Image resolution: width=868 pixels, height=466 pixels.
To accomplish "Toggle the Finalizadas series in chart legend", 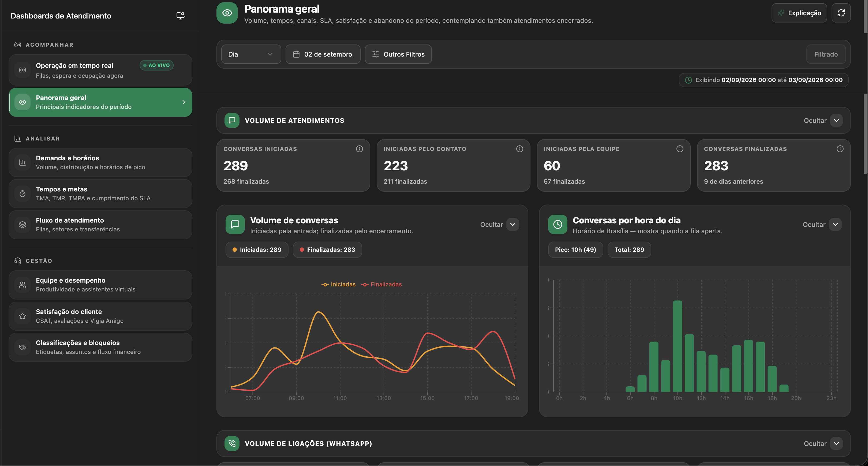I will click(381, 284).
